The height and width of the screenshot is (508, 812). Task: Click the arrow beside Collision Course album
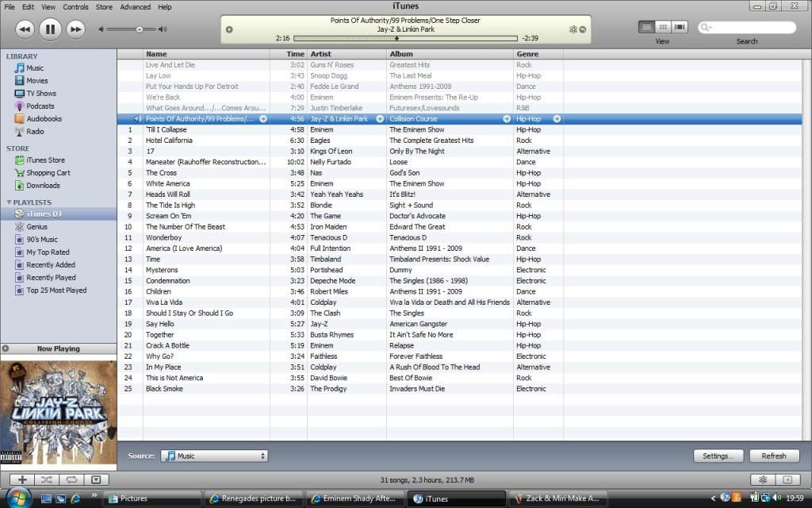[x=507, y=119]
